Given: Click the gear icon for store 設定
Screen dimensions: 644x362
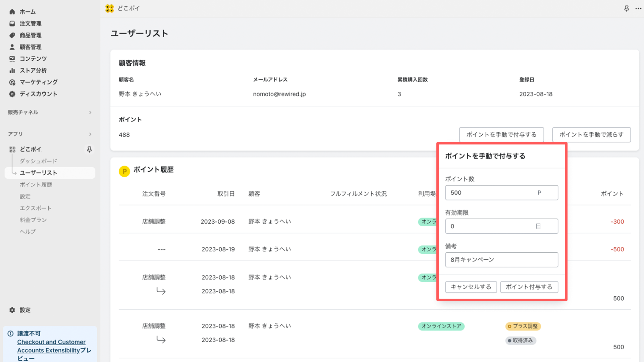Looking at the screenshot, I should [12, 310].
